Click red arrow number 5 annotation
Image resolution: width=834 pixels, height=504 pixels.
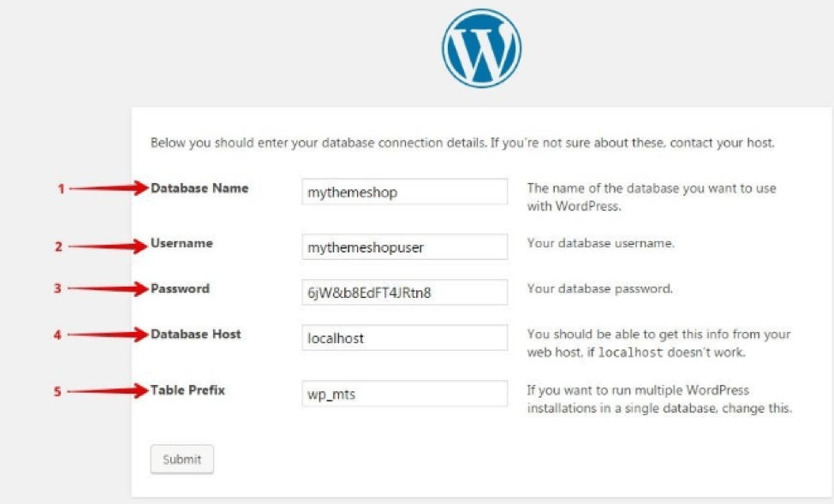[101, 391]
